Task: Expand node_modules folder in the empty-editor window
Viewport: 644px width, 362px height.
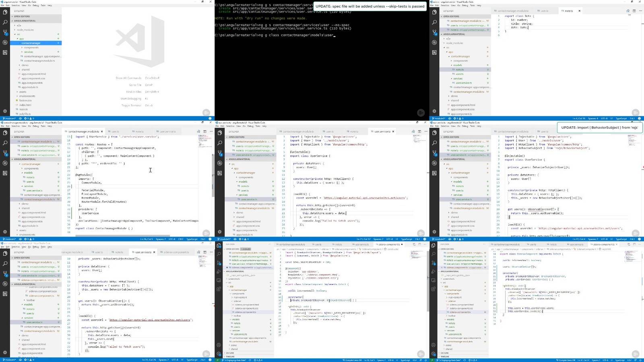Action: 25,30
